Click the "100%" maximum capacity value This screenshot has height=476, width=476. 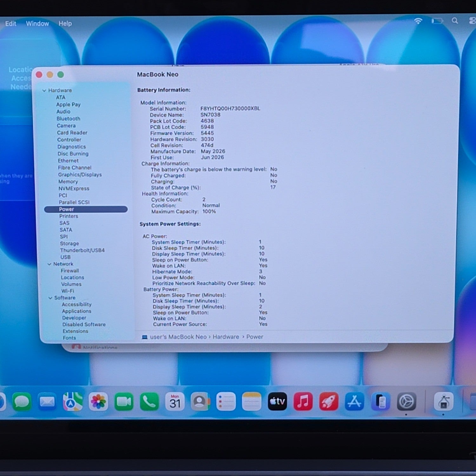pyautogui.click(x=209, y=211)
